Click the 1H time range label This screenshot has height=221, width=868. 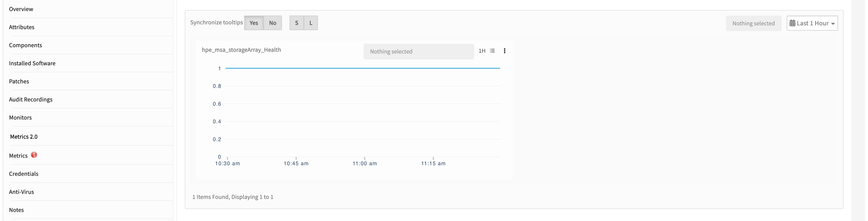pyautogui.click(x=482, y=51)
